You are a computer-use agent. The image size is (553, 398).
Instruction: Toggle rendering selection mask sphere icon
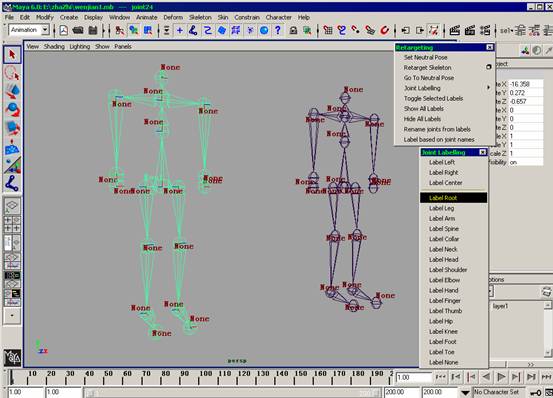point(264,30)
